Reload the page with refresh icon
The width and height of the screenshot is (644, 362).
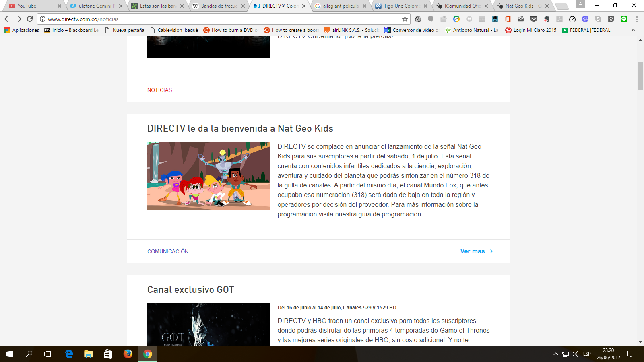30,19
